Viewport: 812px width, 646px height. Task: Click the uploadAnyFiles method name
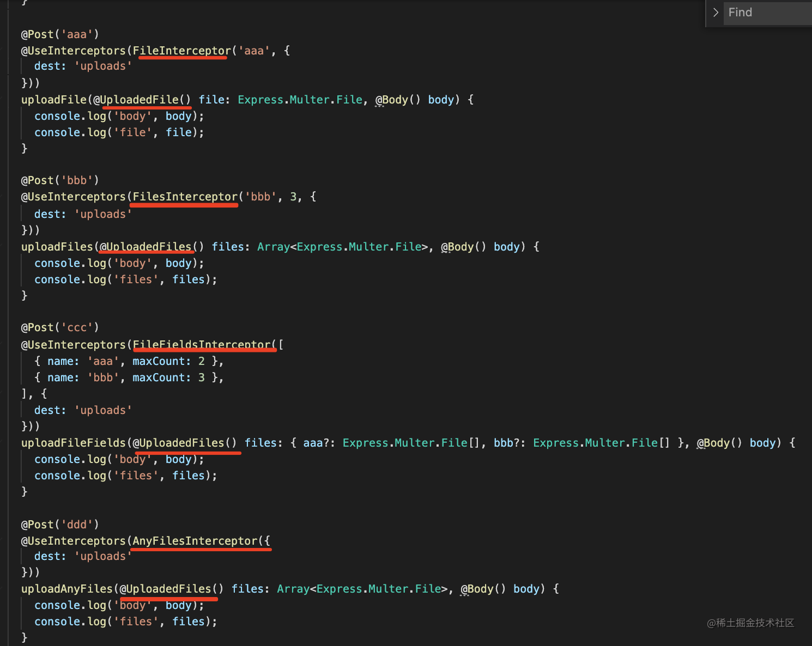[66, 589]
